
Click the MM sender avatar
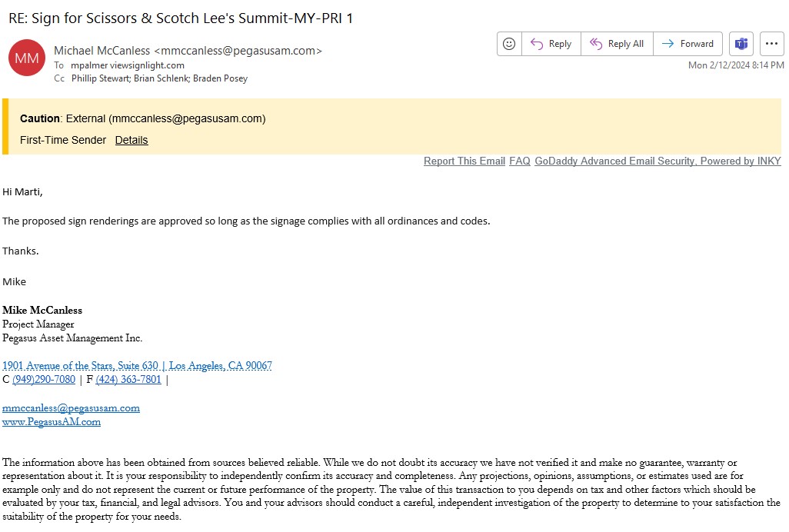pos(27,58)
